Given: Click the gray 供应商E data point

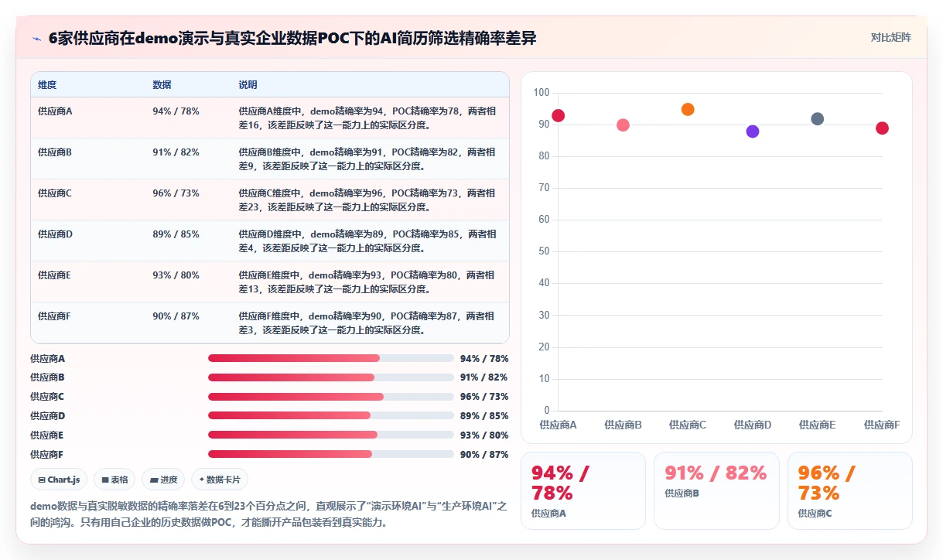Looking at the screenshot, I should tap(817, 118).
